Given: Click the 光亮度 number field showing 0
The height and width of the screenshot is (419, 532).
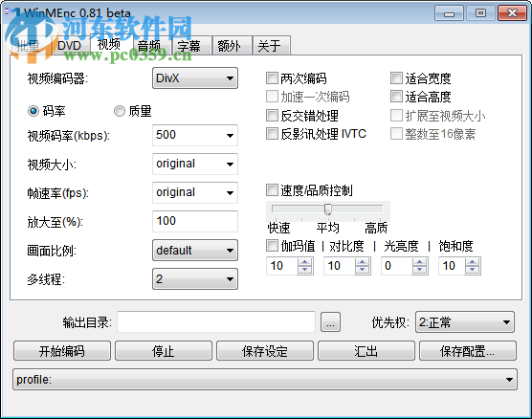Looking at the screenshot, I should click(397, 266).
